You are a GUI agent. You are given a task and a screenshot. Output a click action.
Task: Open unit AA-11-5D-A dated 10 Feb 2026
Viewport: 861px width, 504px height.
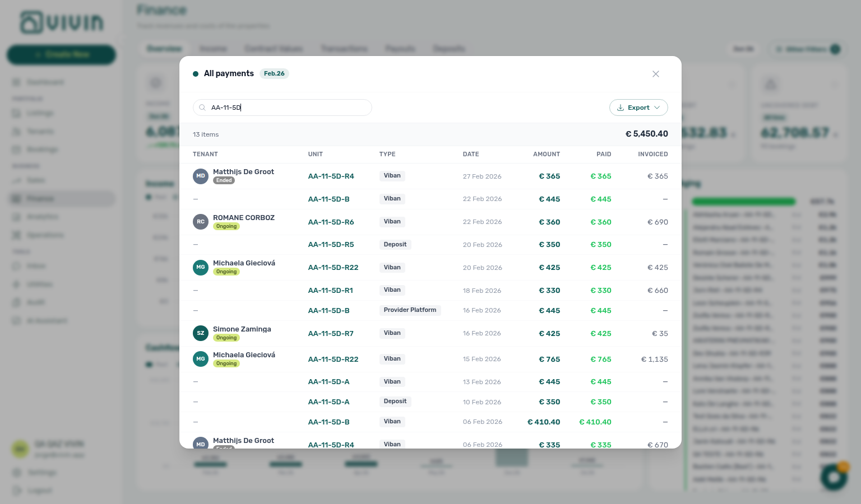[x=328, y=402]
